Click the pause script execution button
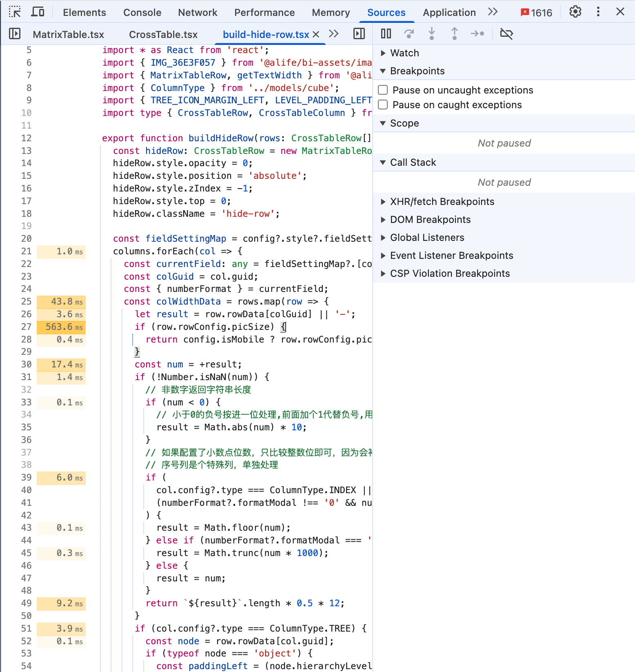 [386, 33]
